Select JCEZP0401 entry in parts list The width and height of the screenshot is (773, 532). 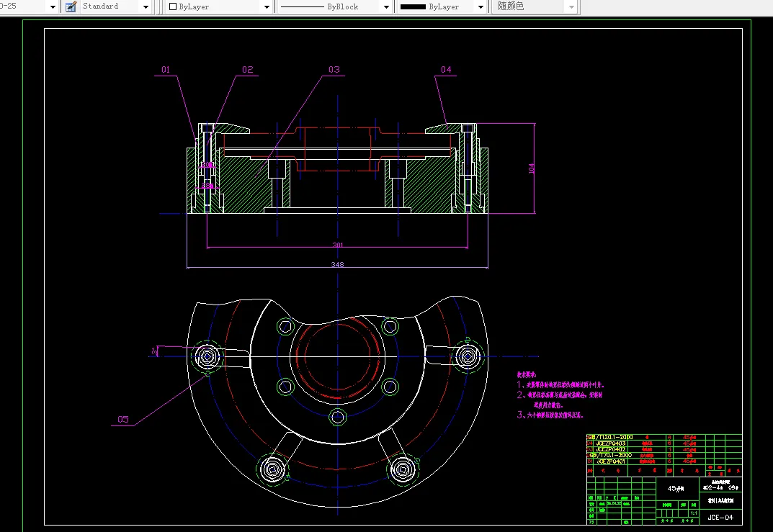(611, 461)
